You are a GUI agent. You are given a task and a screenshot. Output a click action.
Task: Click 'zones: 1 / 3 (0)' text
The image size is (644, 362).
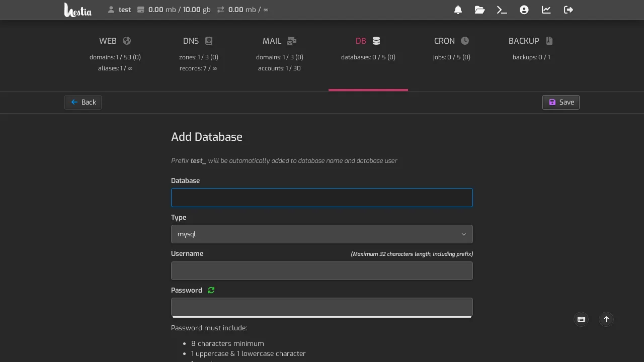click(x=199, y=57)
